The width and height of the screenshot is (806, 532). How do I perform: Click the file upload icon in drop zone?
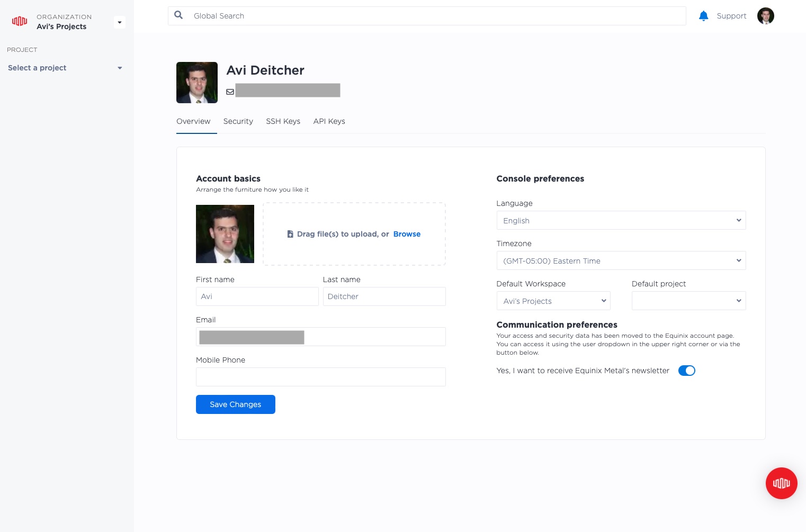tap(290, 234)
